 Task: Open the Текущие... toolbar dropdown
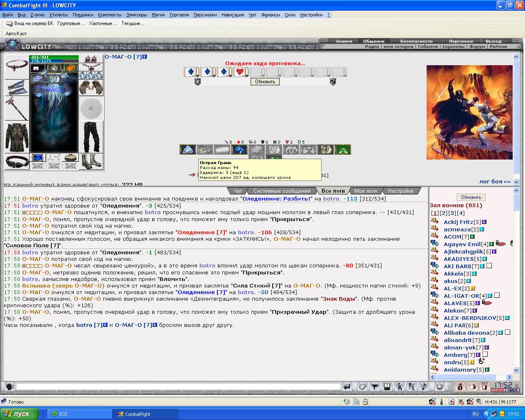133,23
